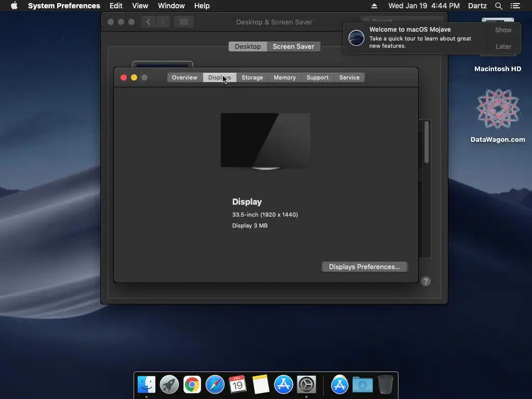The width and height of the screenshot is (532, 399).
Task: Close the About This Mac window
Action: pos(124,78)
